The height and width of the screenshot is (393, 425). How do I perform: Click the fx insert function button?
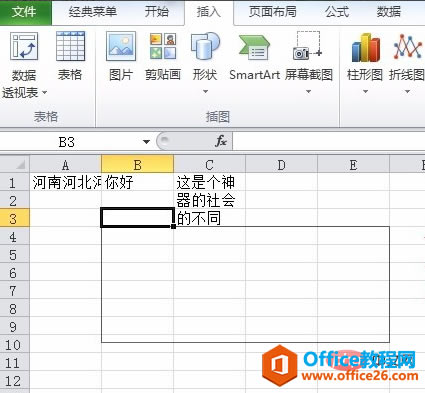[221, 141]
